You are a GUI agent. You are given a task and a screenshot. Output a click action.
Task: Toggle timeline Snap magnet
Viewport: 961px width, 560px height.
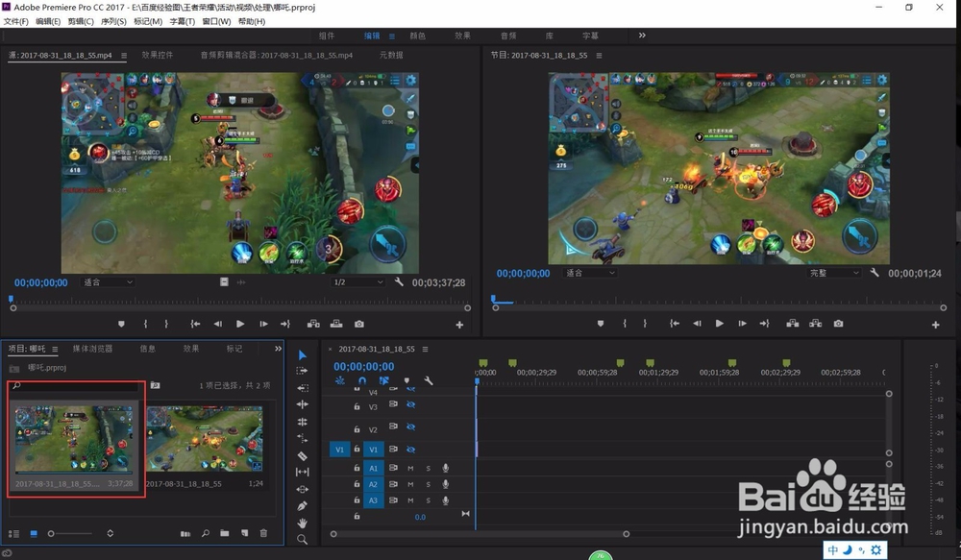[x=362, y=380]
